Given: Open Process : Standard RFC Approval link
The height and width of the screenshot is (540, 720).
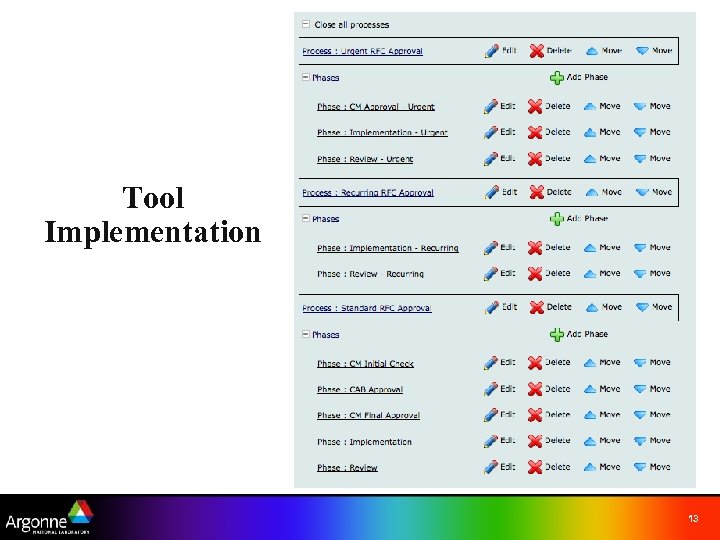Looking at the screenshot, I should point(367,308).
